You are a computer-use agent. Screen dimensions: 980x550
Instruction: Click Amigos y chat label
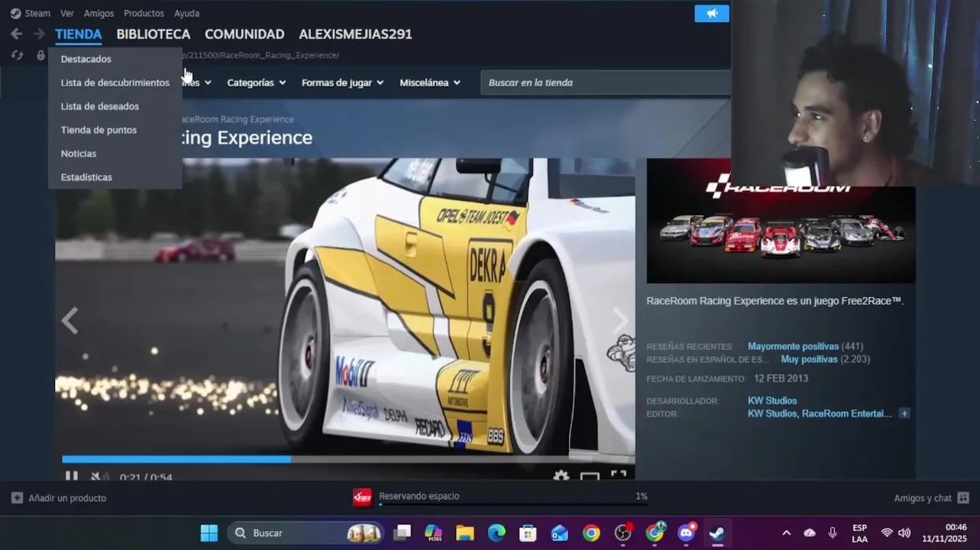pyautogui.click(x=923, y=498)
